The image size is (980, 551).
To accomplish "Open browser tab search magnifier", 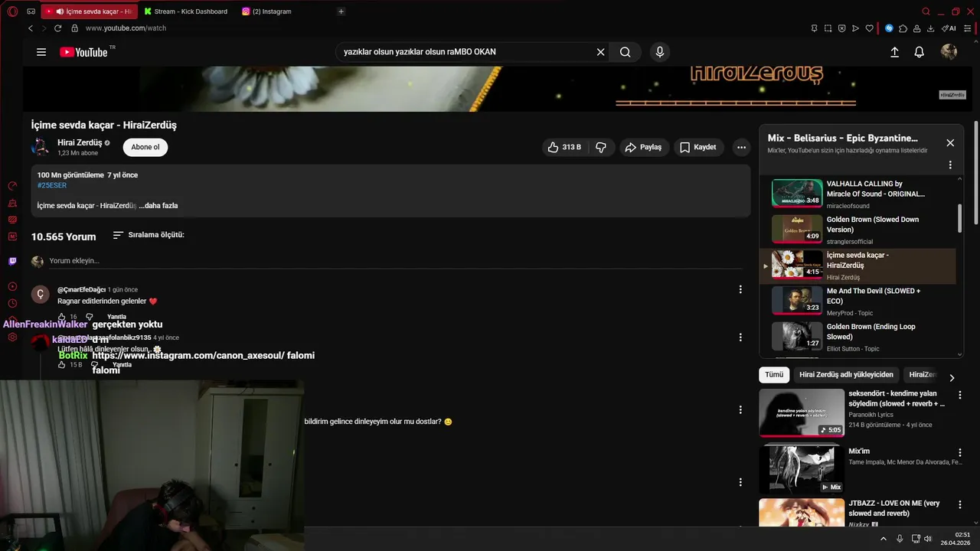I will (x=926, y=11).
